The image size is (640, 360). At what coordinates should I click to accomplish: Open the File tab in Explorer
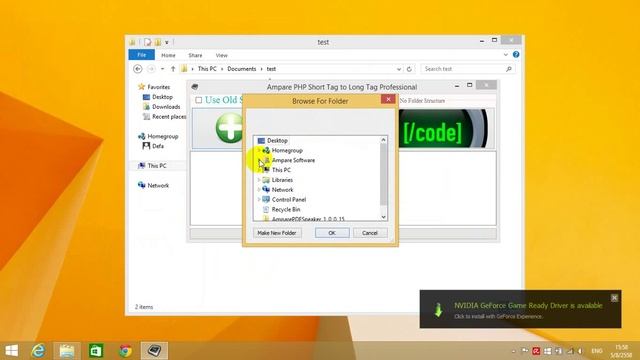[x=142, y=55]
